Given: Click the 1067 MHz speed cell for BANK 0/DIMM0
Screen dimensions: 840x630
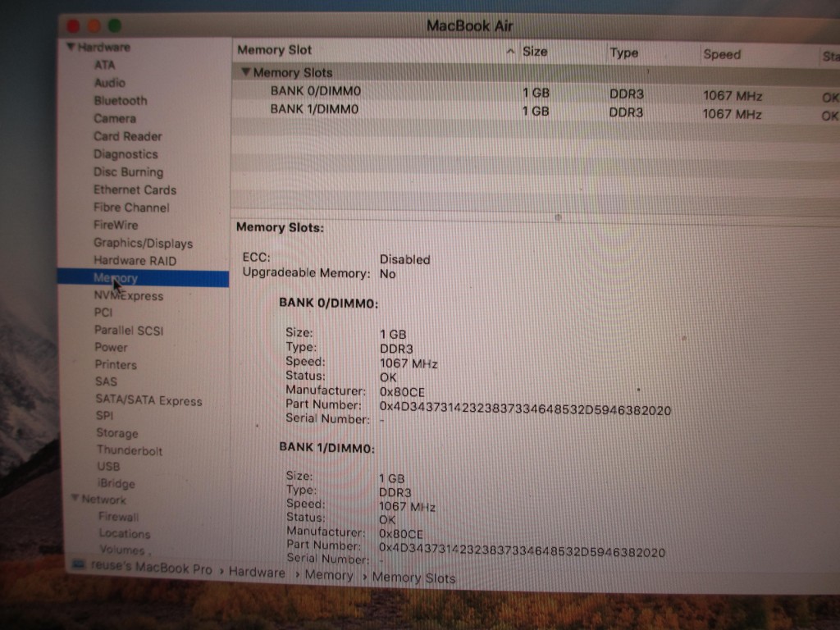Looking at the screenshot, I should point(733,97).
